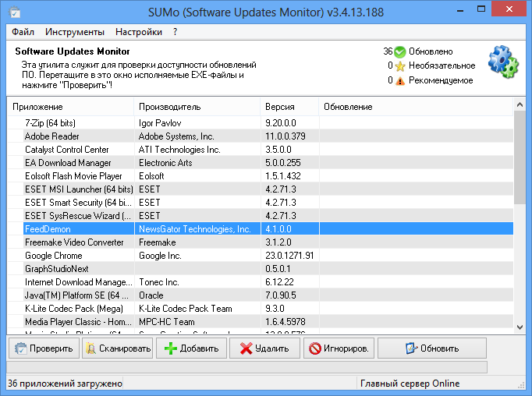
Task: Click the 36 приложений загружено status text
Action: (x=65, y=384)
